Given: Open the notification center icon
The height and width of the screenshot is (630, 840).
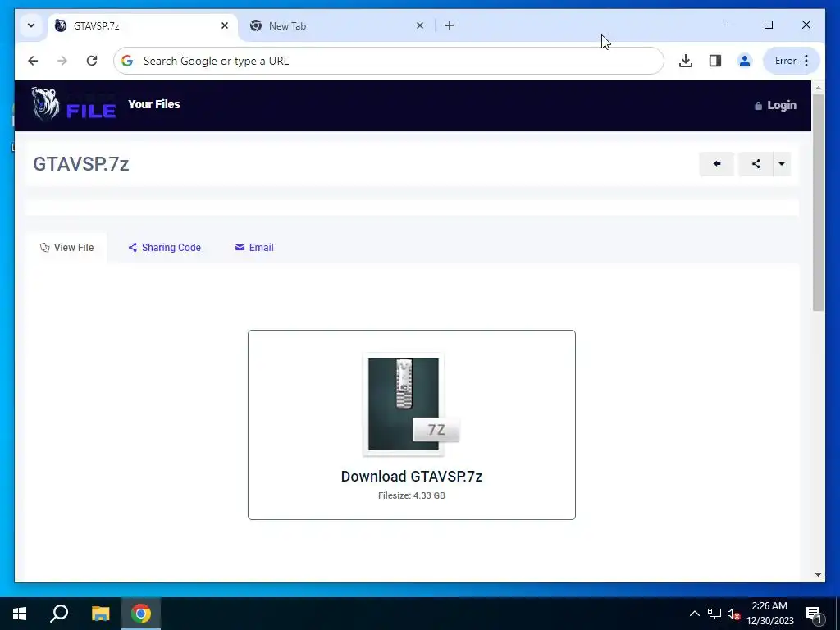Looking at the screenshot, I should [x=813, y=614].
